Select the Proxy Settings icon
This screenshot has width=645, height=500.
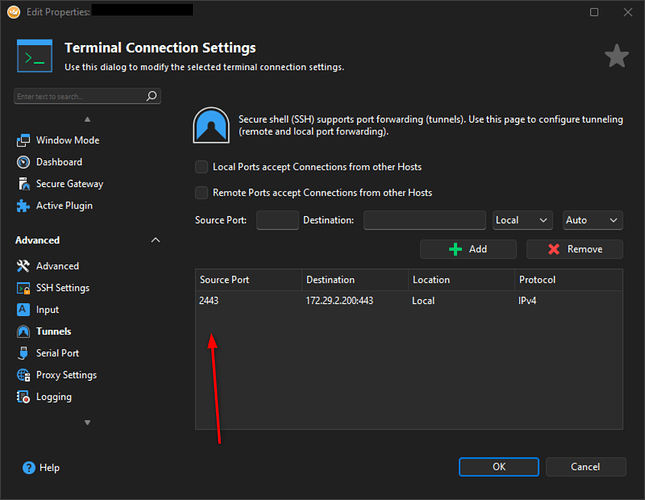click(24, 375)
